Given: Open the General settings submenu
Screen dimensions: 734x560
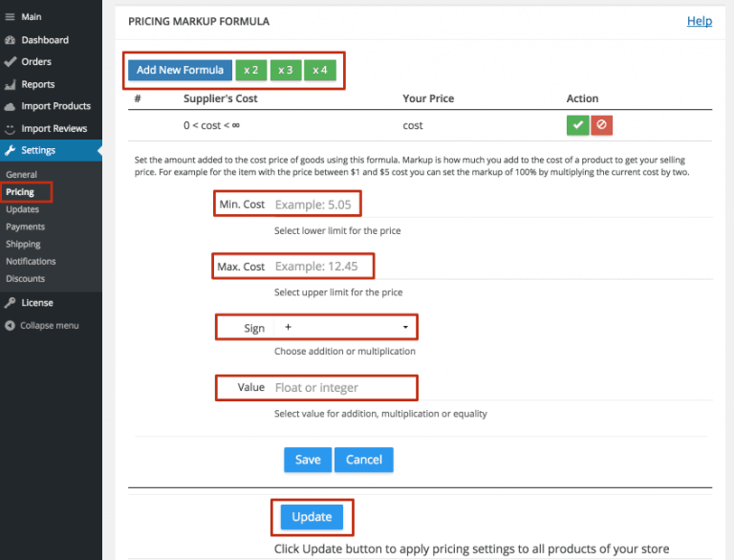Looking at the screenshot, I should click(22, 175).
